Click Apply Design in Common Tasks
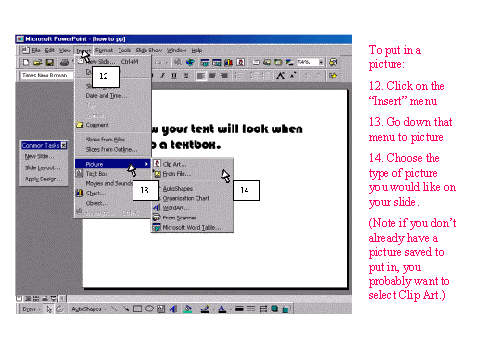480x360 pixels. pos(43,179)
